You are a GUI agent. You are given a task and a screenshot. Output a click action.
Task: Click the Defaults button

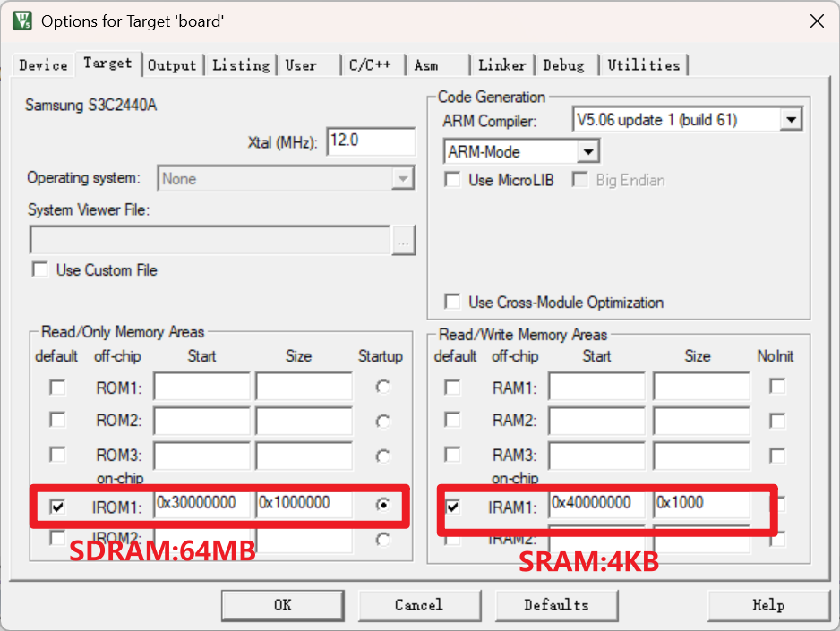pyautogui.click(x=557, y=605)
